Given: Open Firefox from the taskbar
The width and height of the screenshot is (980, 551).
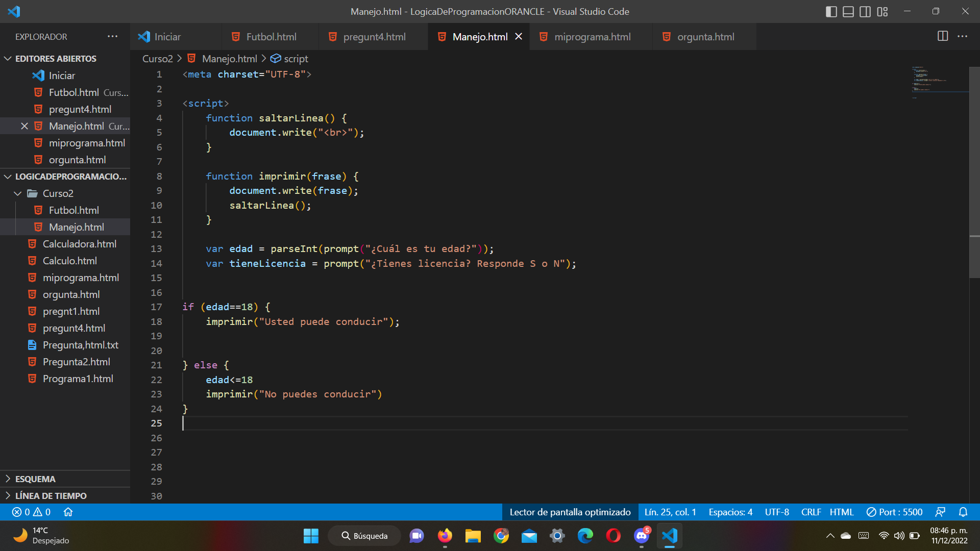Looking at the screenshot, I should coord(445,536).
